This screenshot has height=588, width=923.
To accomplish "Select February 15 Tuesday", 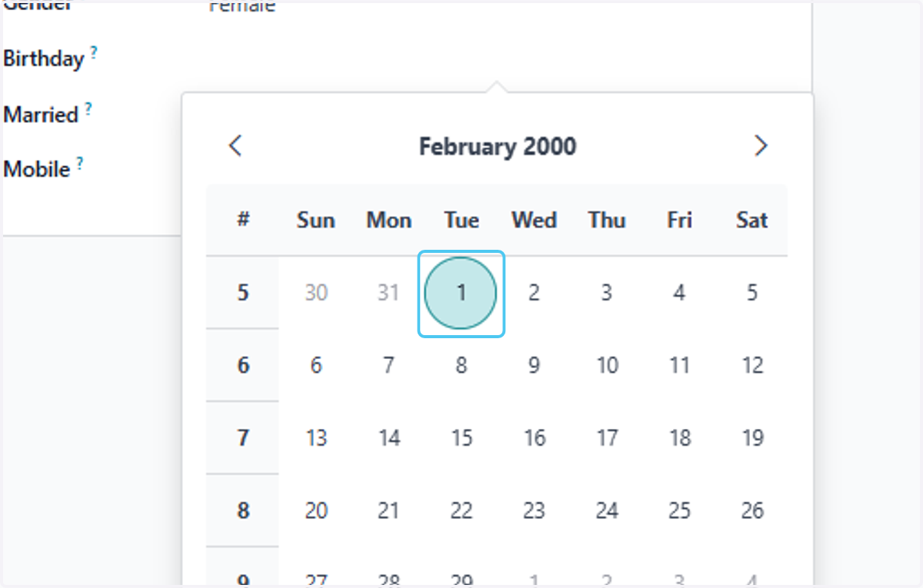I will pyautogui.click(x=461, y=438).
